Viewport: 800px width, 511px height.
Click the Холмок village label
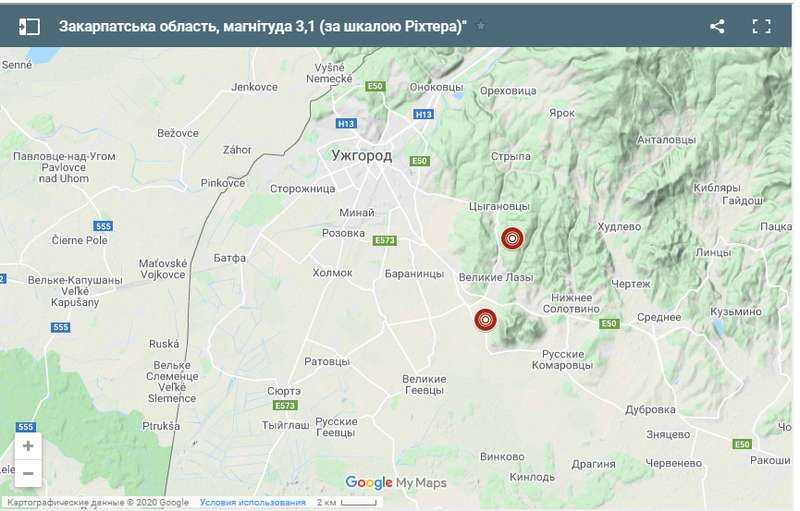(x=333, y=273)
